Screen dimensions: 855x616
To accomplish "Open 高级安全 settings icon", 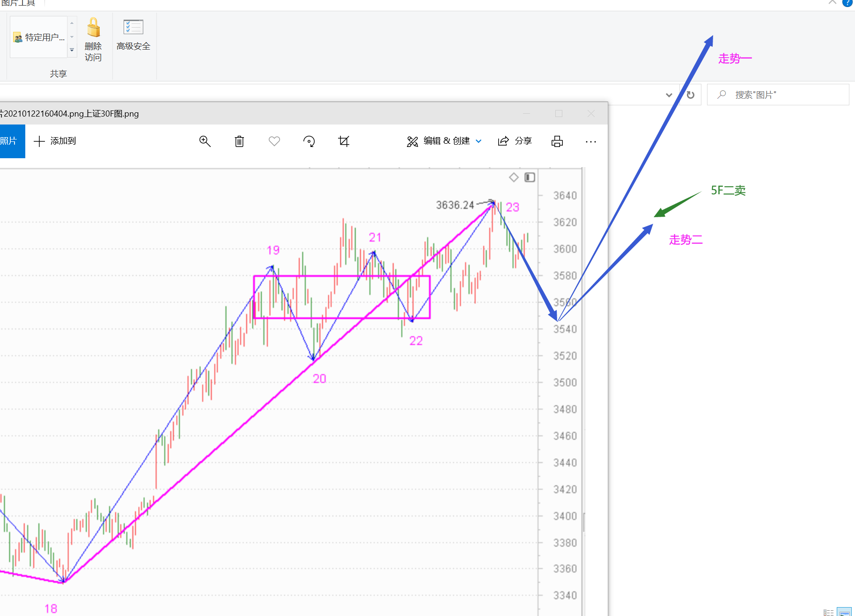I will [x=133, y=28].
